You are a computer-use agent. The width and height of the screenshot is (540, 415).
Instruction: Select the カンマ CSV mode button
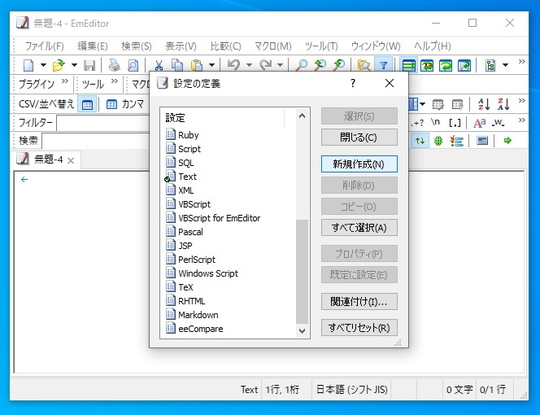click(125, 104)
